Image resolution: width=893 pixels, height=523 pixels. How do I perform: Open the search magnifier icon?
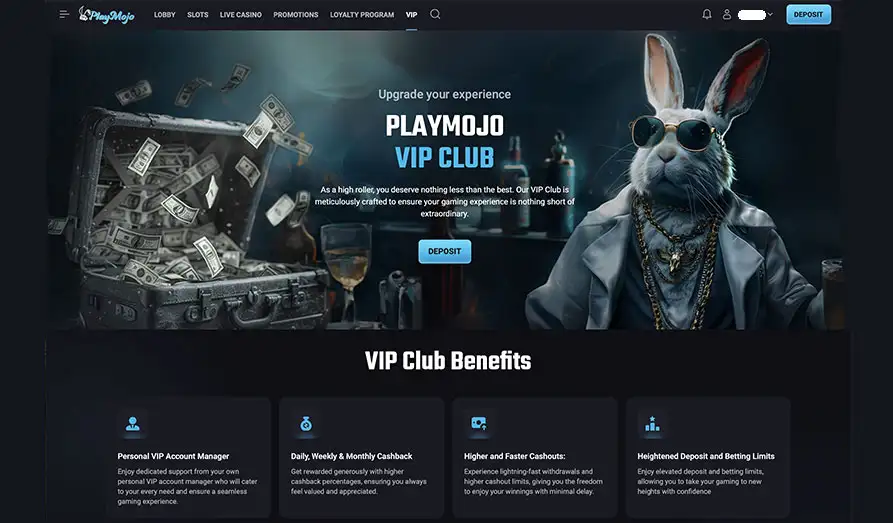[x=435, y=14]
